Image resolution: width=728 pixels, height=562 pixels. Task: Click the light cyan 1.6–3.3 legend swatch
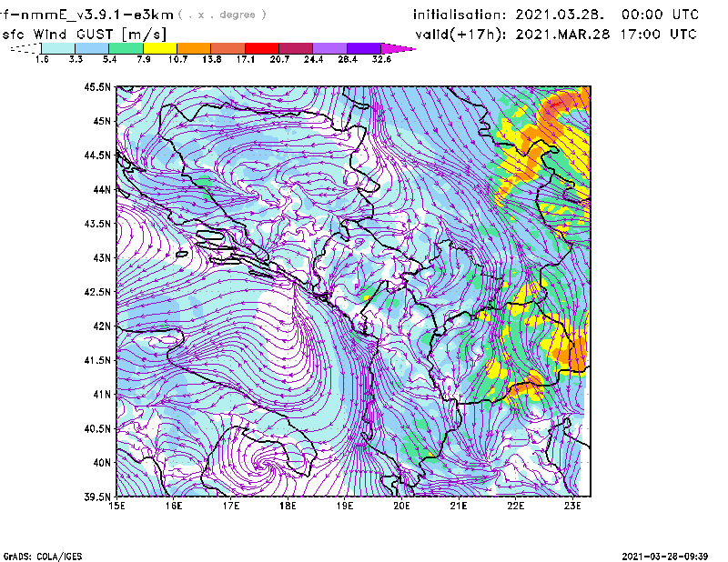tap(58, 48)
